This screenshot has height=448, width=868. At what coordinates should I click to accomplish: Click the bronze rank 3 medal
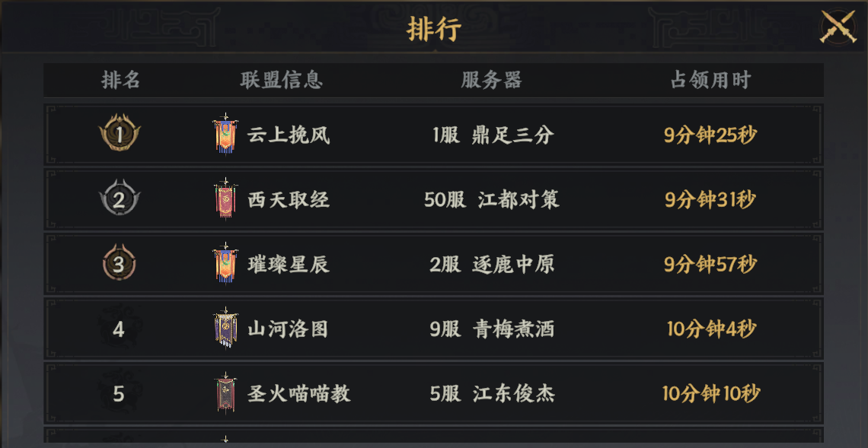point(119,265)
